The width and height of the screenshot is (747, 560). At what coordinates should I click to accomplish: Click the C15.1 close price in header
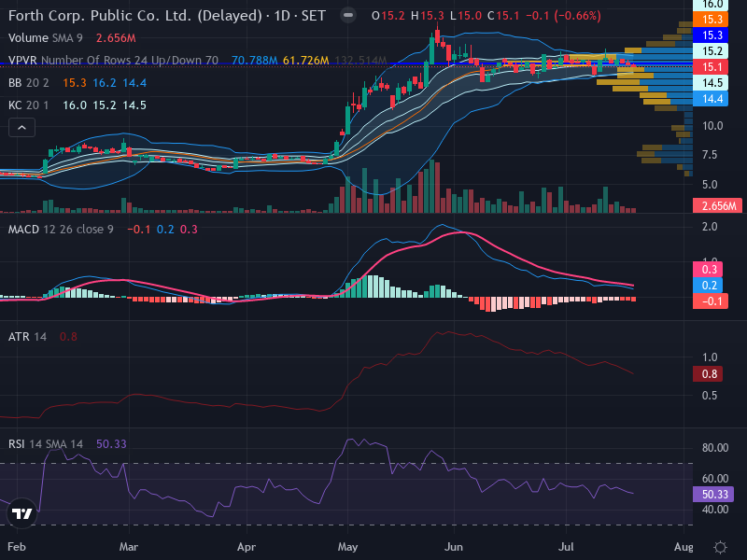[x=503, y=16]
